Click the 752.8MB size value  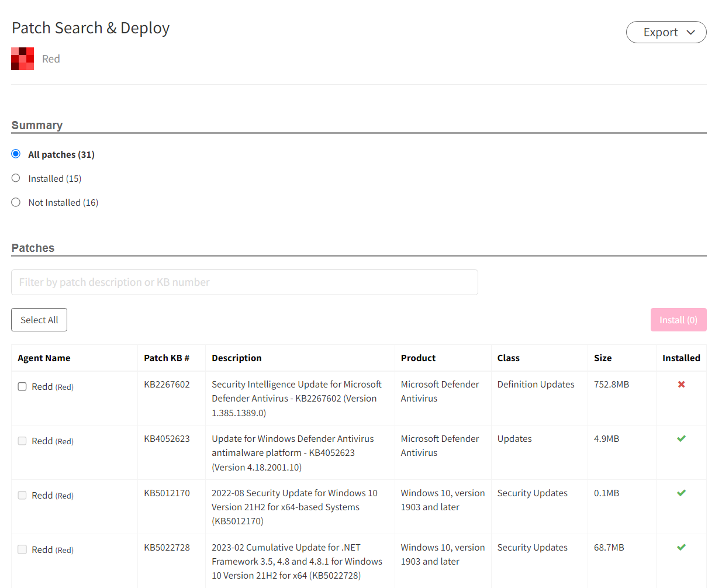coord(612,385)
